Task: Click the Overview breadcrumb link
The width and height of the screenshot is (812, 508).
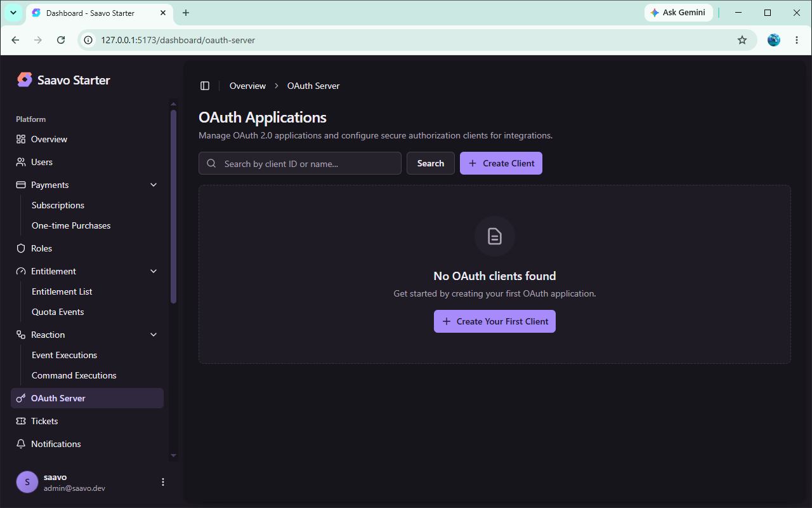Action: 247,86
